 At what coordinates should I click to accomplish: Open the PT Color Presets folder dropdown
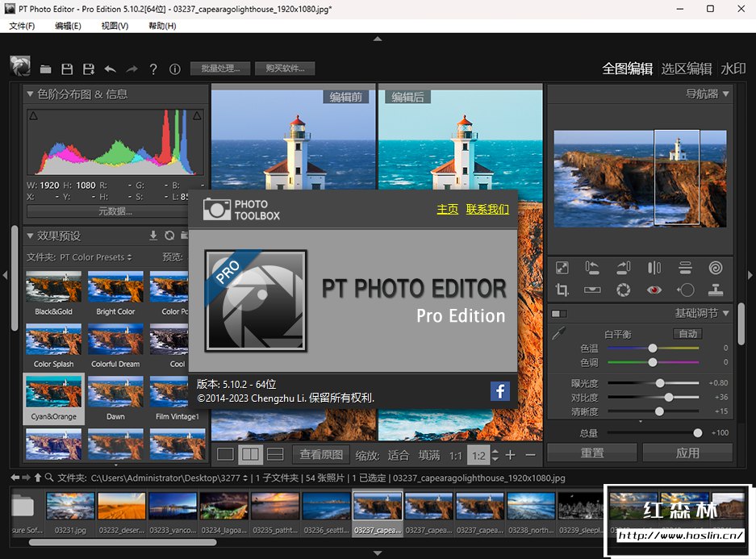pos(96,257)
